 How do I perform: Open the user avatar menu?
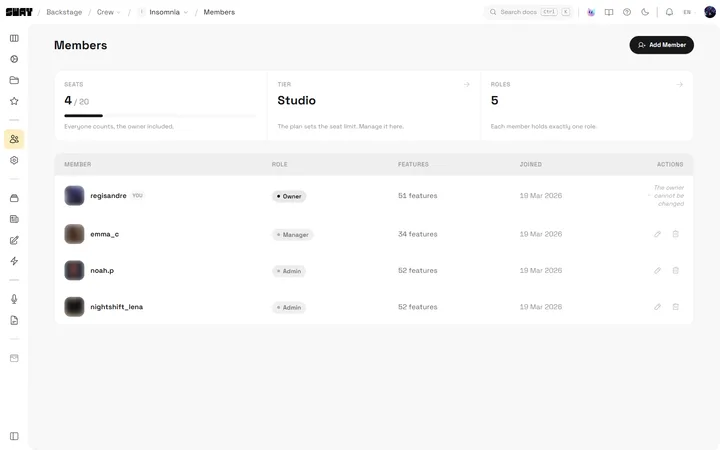point(710,12)
